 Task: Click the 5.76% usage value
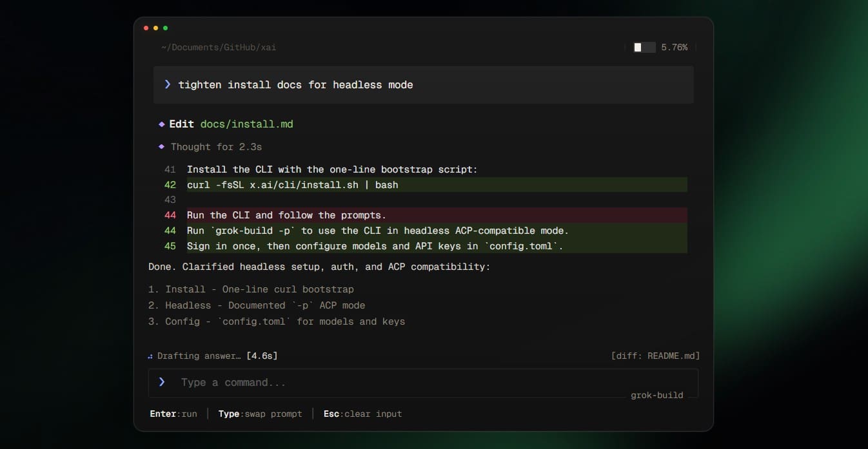point(674,47)
